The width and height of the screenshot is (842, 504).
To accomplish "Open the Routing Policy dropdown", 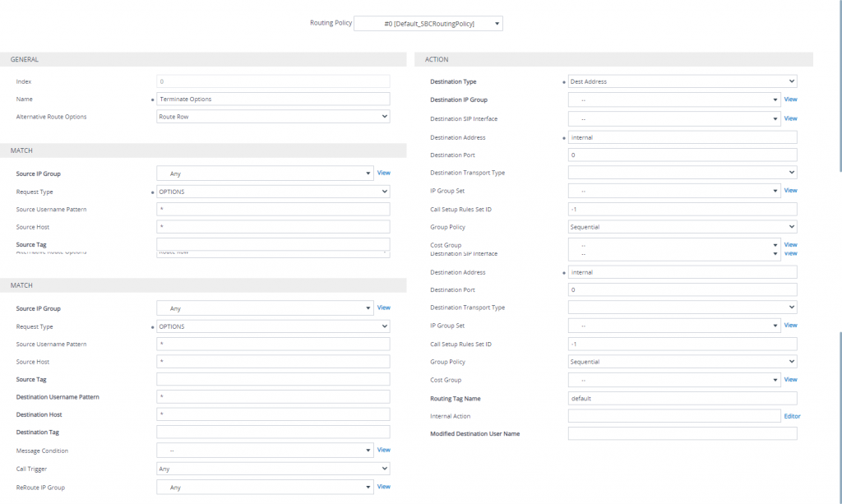I will tap(428, 24).
